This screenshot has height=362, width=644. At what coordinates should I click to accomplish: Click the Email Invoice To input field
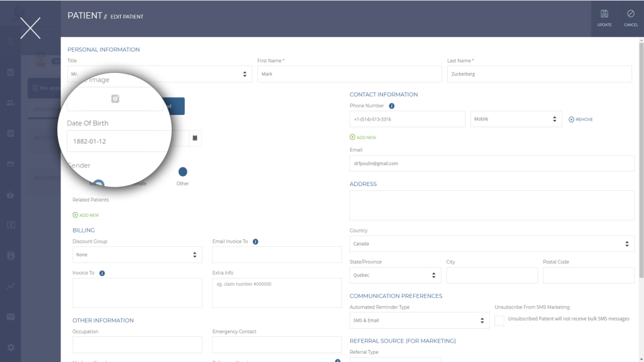277,255
